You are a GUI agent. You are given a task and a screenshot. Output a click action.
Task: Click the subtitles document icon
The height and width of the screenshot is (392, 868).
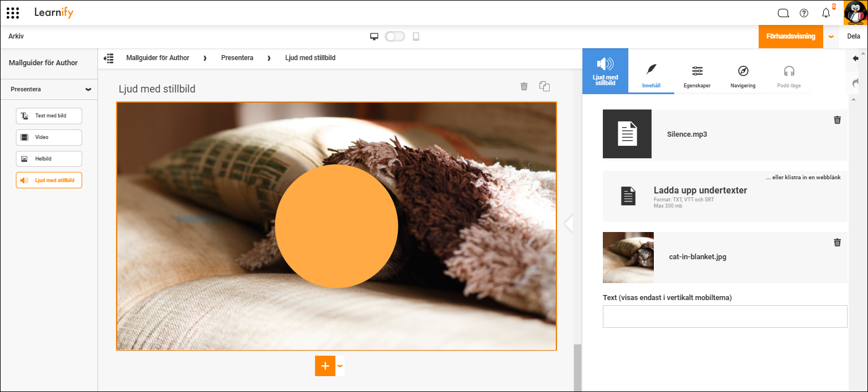pos(628,196)
